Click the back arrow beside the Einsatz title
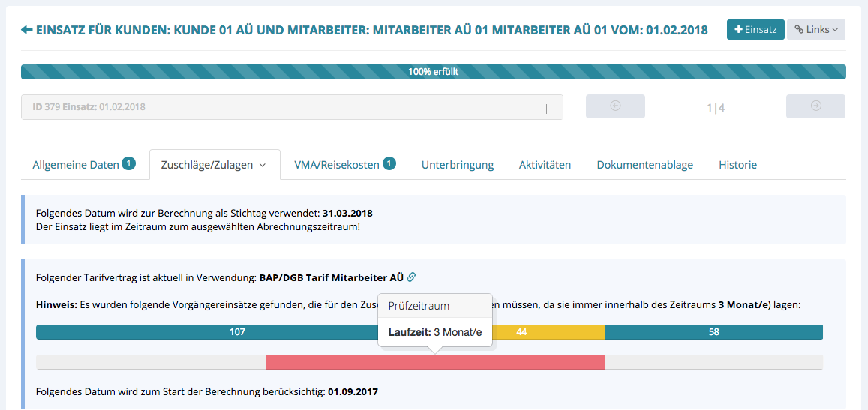Screen dimensions: 868x410 point(27,30)
